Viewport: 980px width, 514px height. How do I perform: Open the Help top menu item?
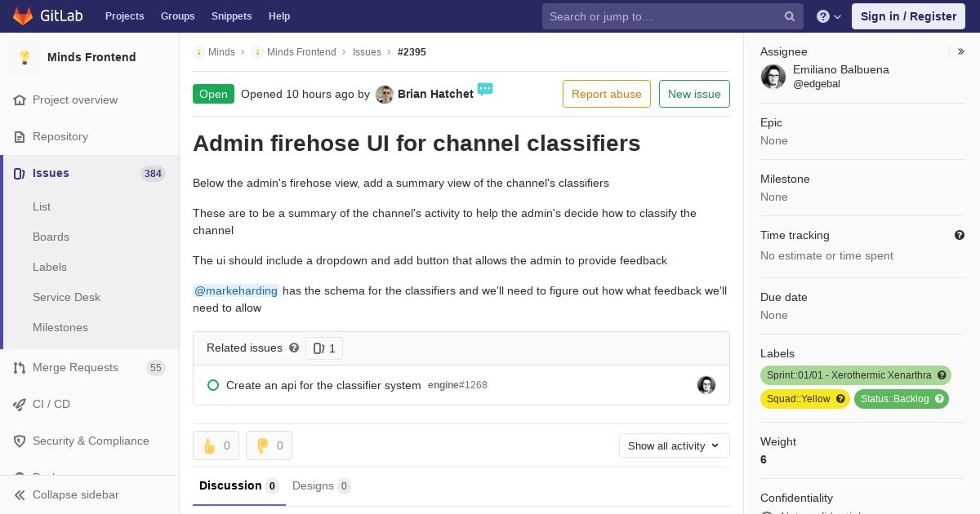click(x=279, y=16)
